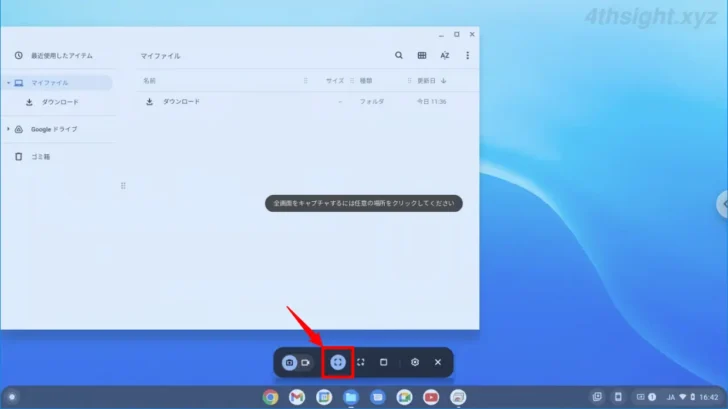Open AZ sort options
Screen dimensions: 728x409
(x=444, y=55)
